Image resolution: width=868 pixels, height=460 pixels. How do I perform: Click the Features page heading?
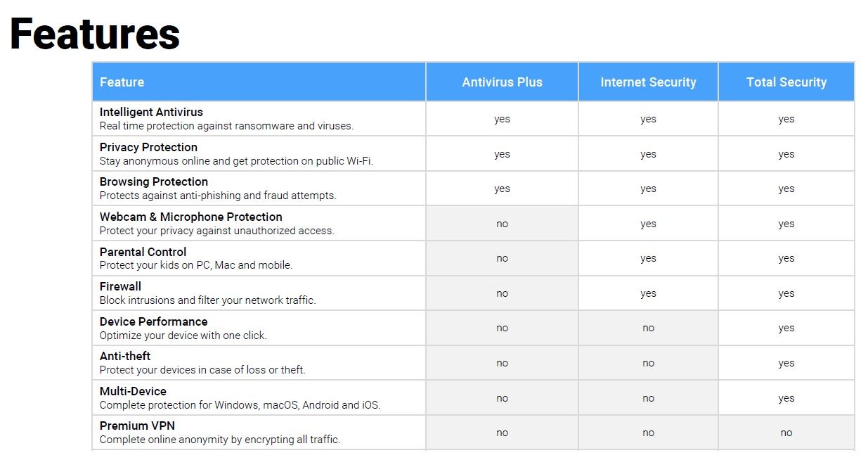[x=95, y=34]
